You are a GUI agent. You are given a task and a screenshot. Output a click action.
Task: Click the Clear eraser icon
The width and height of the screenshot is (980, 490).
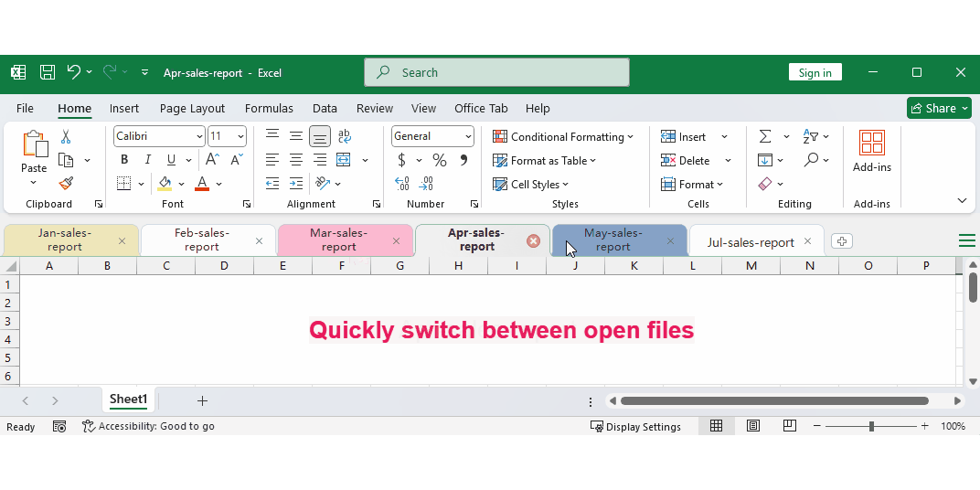coord(765,184)
